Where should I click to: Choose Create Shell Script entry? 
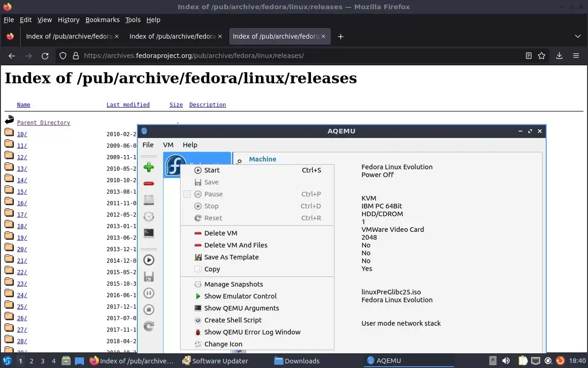257,320
